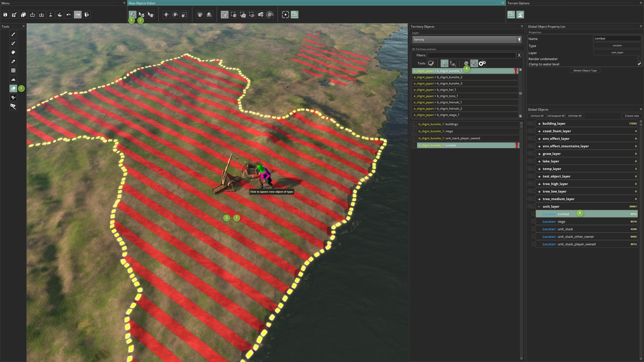
Task: Toggle visibility of building_layer
Action: (530, 123)
